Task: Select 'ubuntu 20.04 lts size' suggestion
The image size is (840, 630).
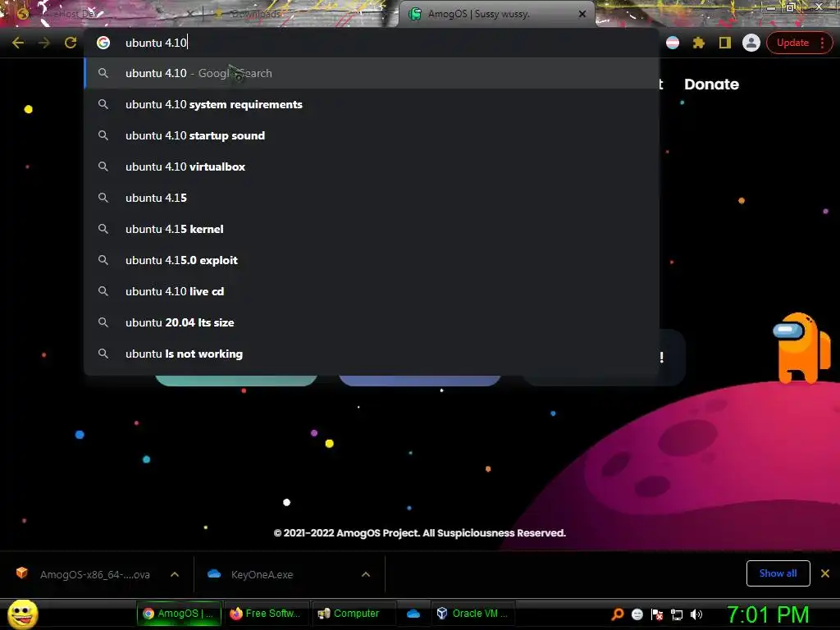Action: point(372,322)
